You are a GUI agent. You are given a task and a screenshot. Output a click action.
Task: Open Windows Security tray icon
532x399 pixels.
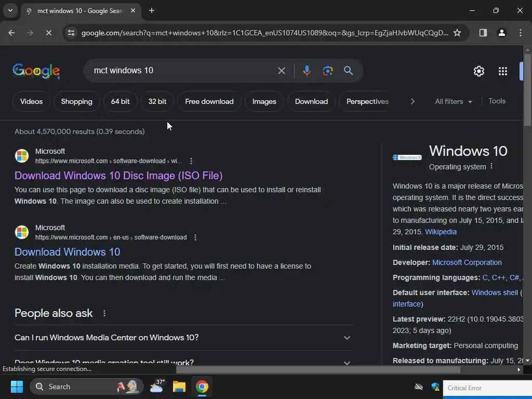(435, 387)
